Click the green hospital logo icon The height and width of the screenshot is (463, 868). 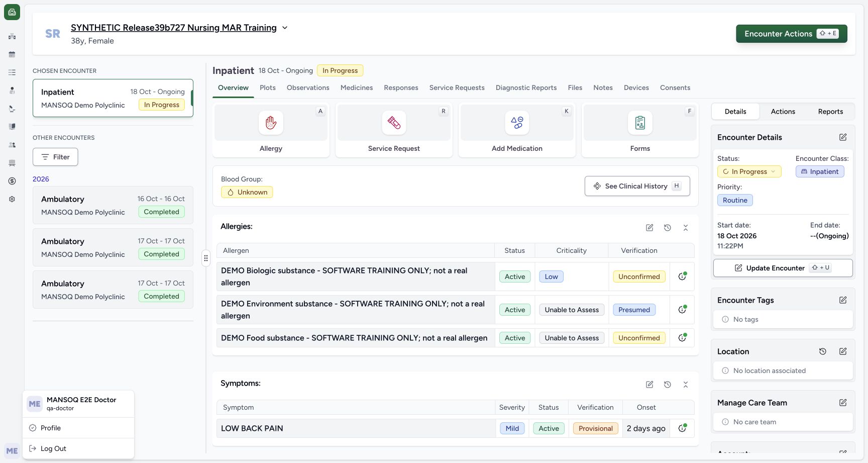[12, 12]
